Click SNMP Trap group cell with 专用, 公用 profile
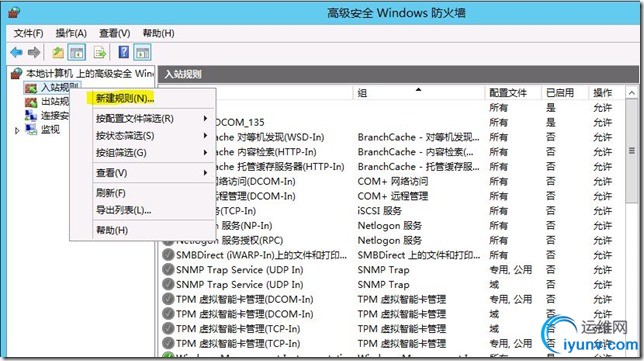The width and height of the screenshot is (644, 361). (384, 270)
